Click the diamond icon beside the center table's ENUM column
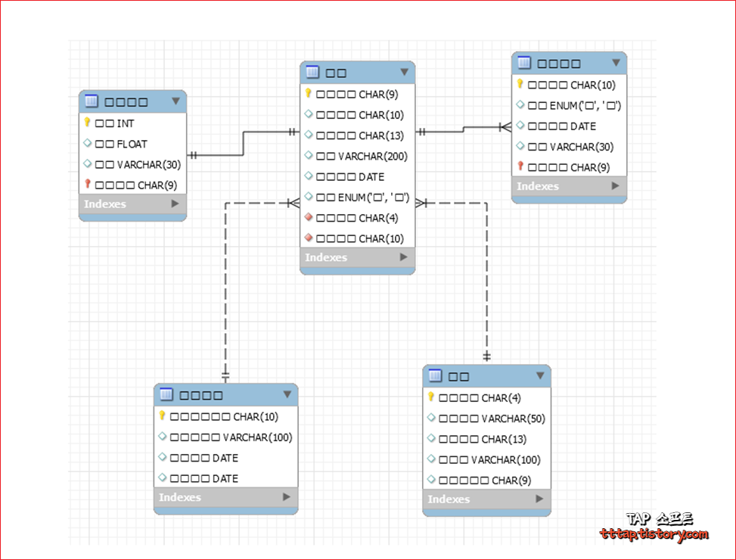The height and width of the screenshot is (560, 736). (309, 196)
